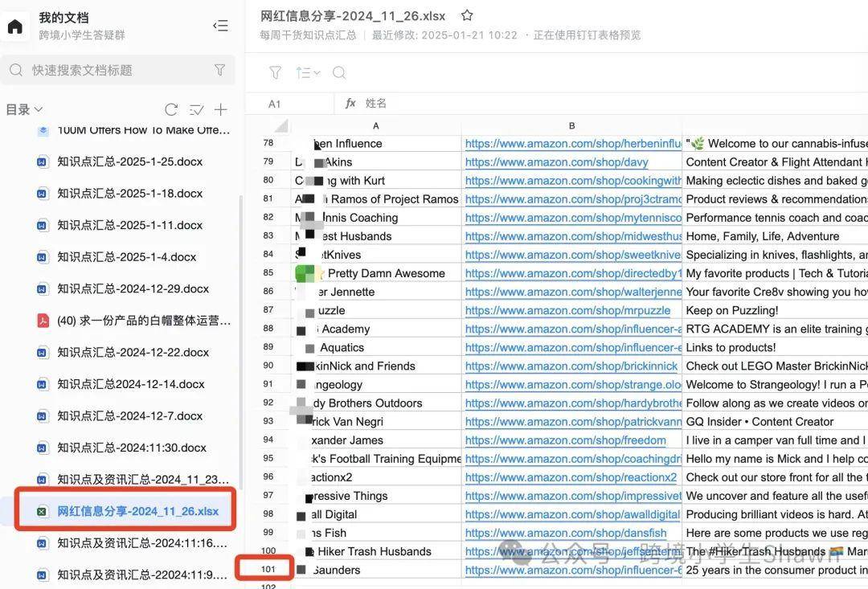Select row 101 header

click(x=268, y=569)
